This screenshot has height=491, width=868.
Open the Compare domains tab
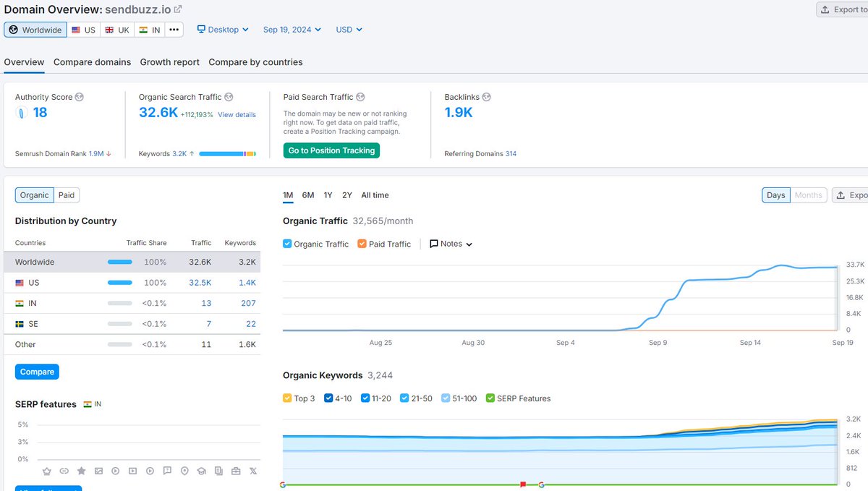pyautogui.click(x=93, y=62)
